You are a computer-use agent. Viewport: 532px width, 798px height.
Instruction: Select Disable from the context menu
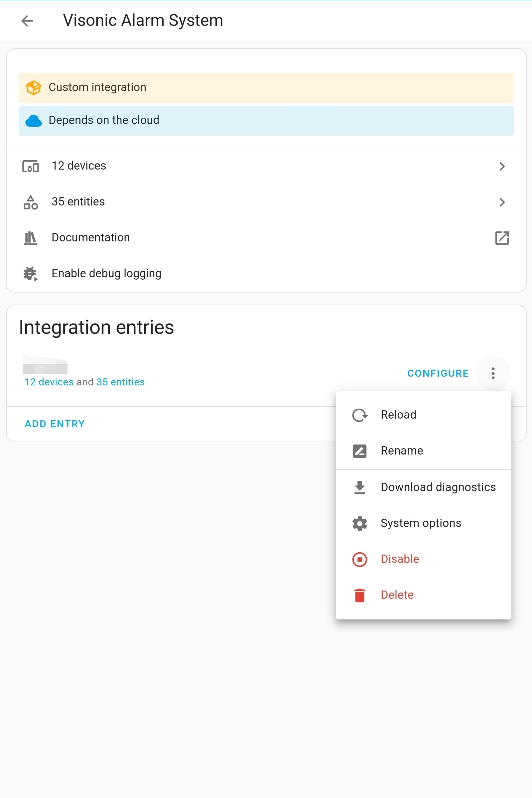(x=400, y=559)
